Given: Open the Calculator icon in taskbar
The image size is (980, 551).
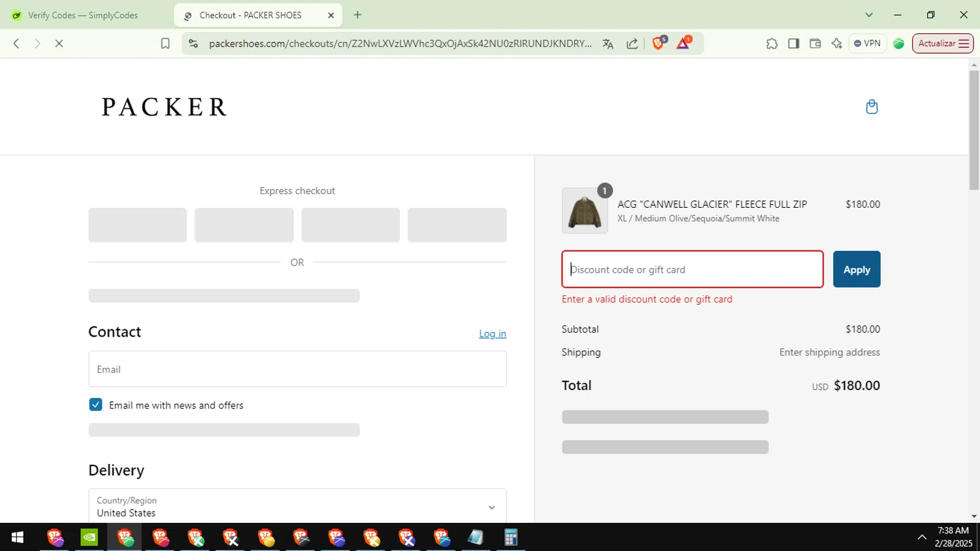Looking at the screenshot, I should coord(511,537).
